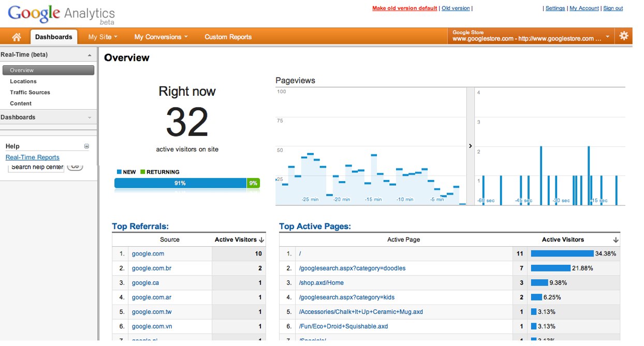Click the Top Referrals heading

tap(140, 226)
